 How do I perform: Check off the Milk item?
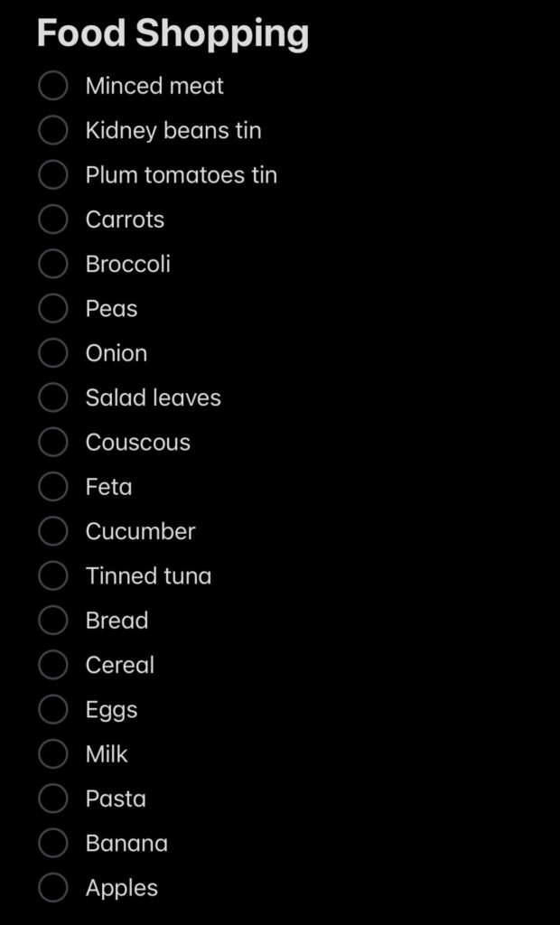tap(53, 754)
